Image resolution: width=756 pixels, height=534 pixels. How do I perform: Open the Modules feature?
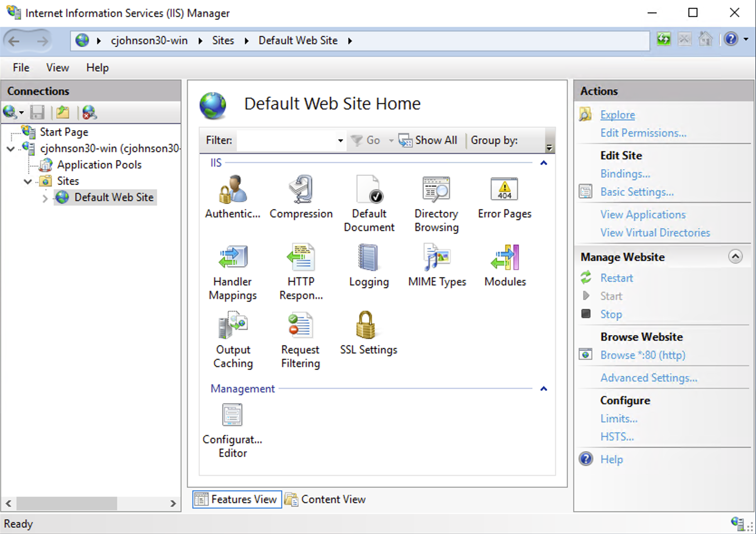(x=505, y=265)
